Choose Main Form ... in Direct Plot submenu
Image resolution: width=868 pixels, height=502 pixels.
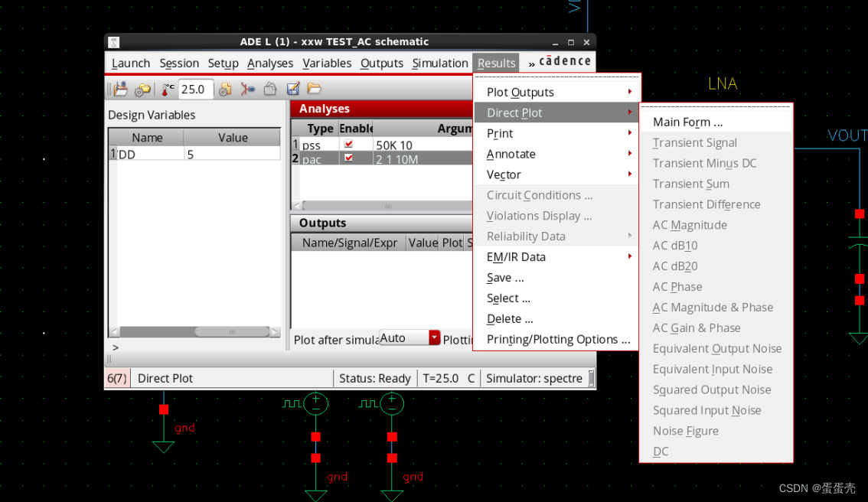pyautogui.click(x=716, y=122)
